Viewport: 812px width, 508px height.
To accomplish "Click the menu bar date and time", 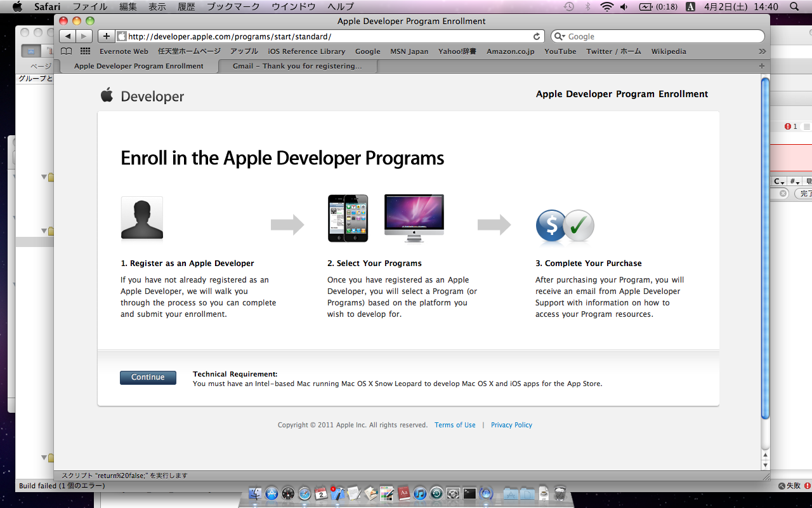I will coord(741,7).
